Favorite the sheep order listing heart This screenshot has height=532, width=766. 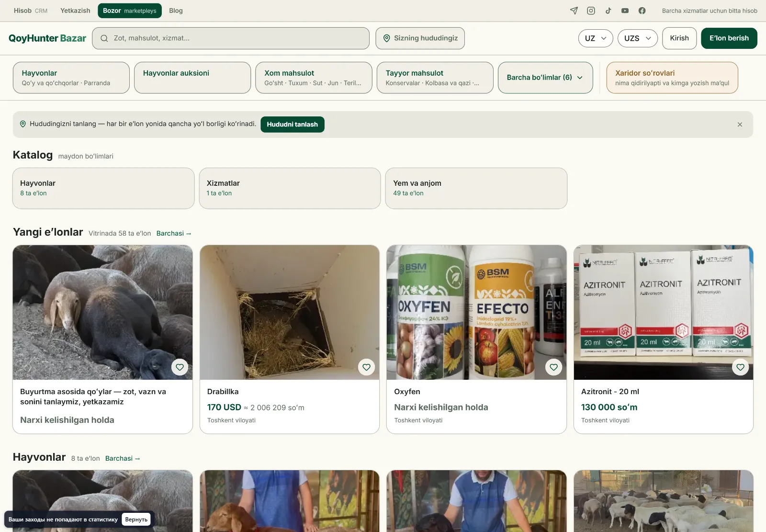click(180, 367)
